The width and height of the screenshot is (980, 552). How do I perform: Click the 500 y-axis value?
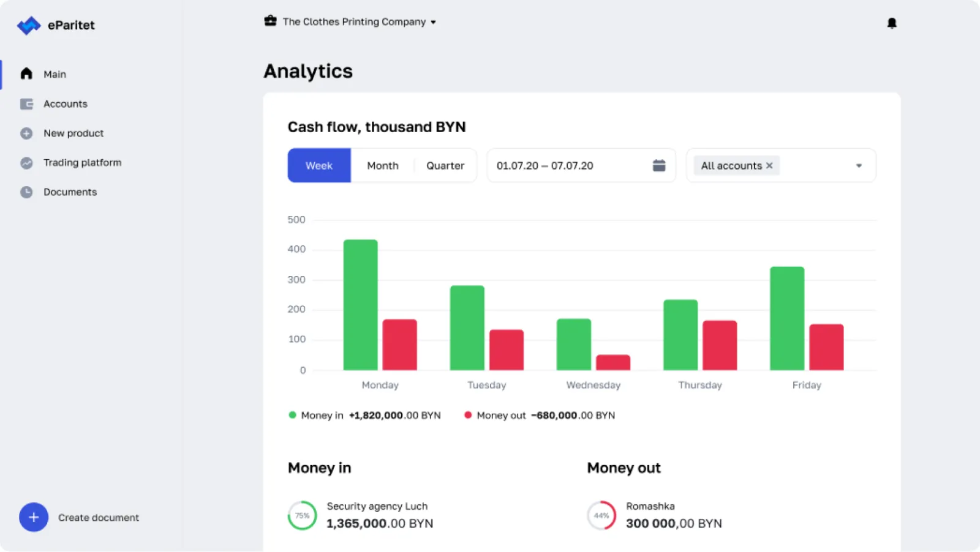point(296,220)
